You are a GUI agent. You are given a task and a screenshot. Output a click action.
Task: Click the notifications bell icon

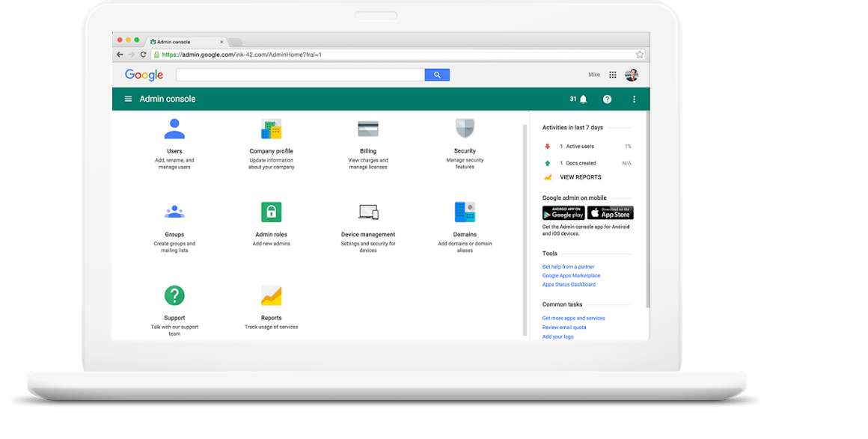point(584,99)
